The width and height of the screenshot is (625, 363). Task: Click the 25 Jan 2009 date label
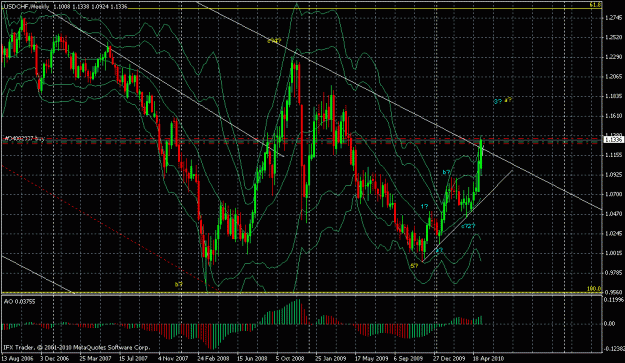tap(331, 358)
